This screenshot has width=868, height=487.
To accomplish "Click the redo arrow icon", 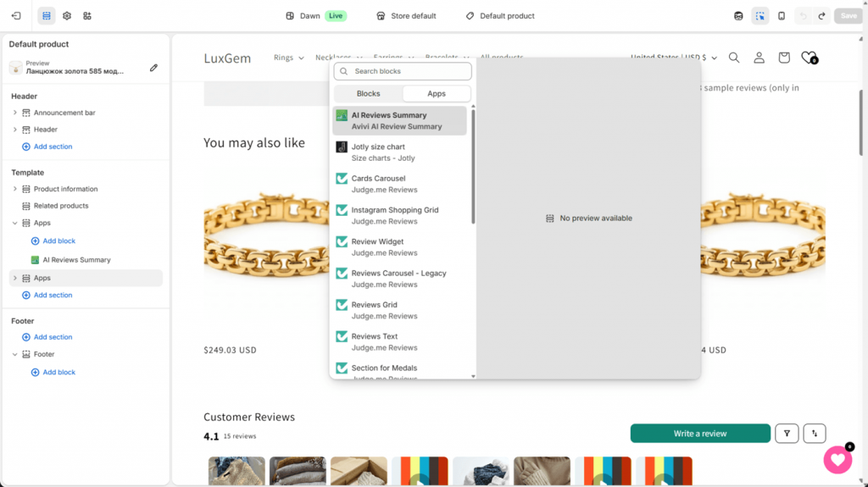I will (x=822, y=16).
